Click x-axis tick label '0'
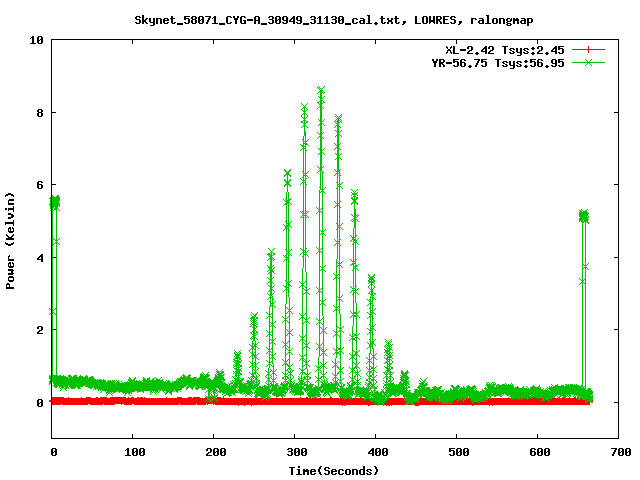This screenshot has height=480, width=640. tap(54, 452)
